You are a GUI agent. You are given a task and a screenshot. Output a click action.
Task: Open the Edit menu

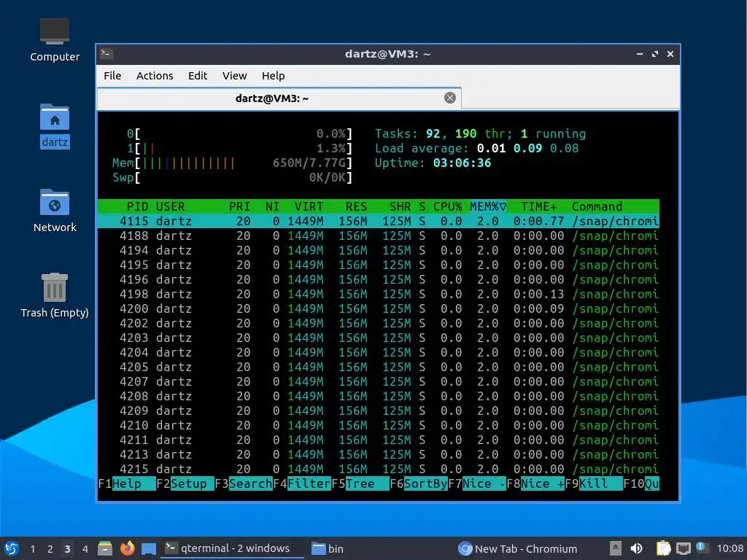pyautogui.click(x=197, y=76)
